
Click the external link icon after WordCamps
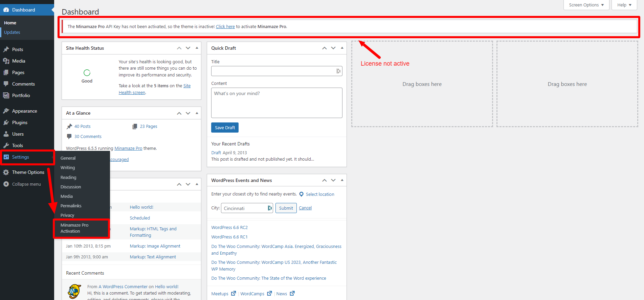(x=269, y=293)
